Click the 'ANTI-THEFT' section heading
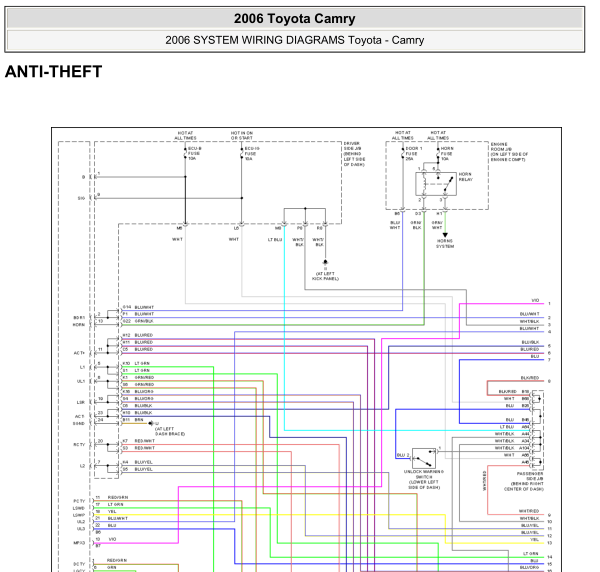Screen dimensions: 600x572 (x=53, y=72)
